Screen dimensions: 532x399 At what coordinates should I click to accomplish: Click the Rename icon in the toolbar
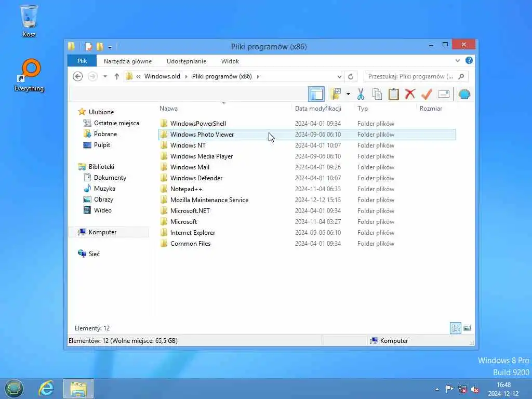444,94
